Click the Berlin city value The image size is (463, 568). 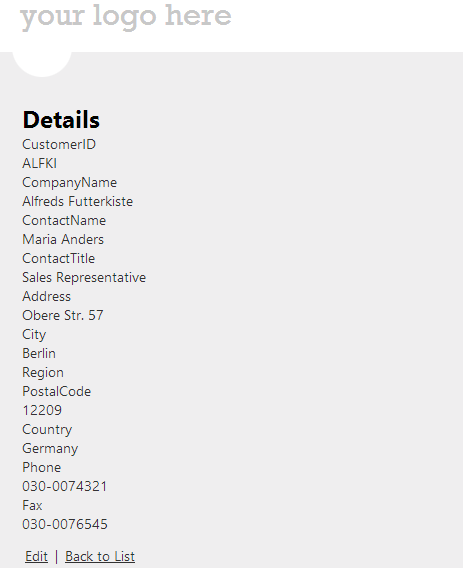click(39, 354)
